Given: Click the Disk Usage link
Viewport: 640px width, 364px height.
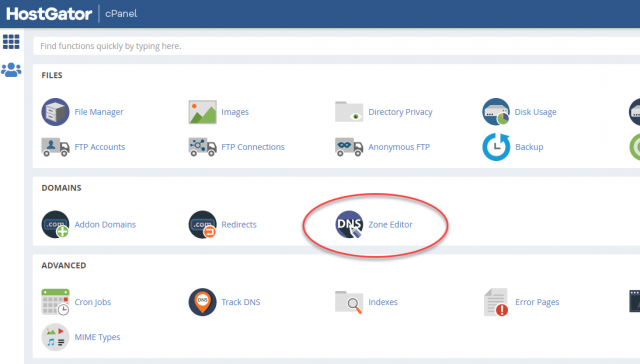Looking at the screenshot, I should 536,112.
